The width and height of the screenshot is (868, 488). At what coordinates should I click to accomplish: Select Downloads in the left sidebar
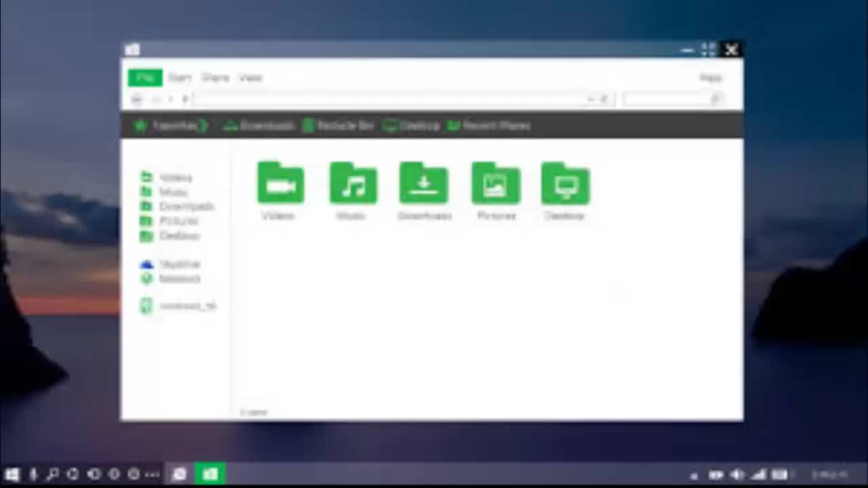tap(186, 206)
